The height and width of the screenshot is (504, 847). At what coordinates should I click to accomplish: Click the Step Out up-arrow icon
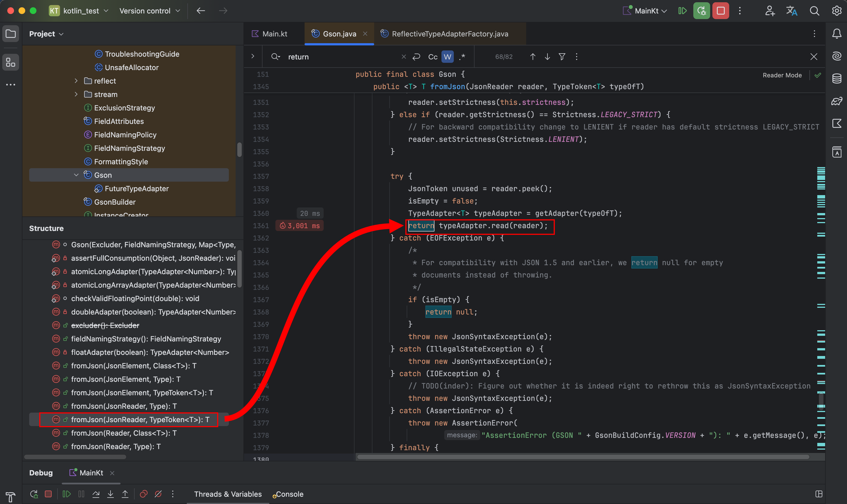tap(125, 494)
